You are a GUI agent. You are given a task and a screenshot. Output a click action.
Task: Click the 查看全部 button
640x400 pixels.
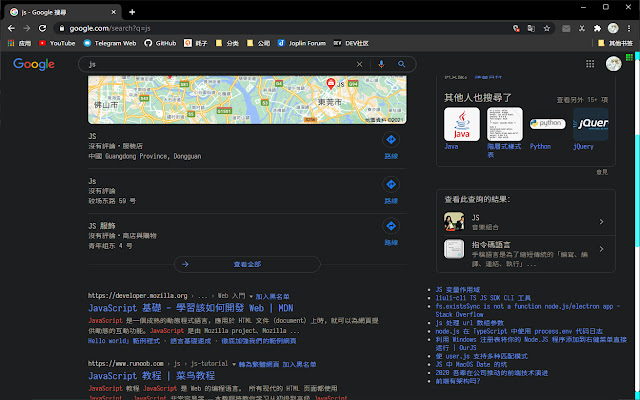(x=246, y=264)
